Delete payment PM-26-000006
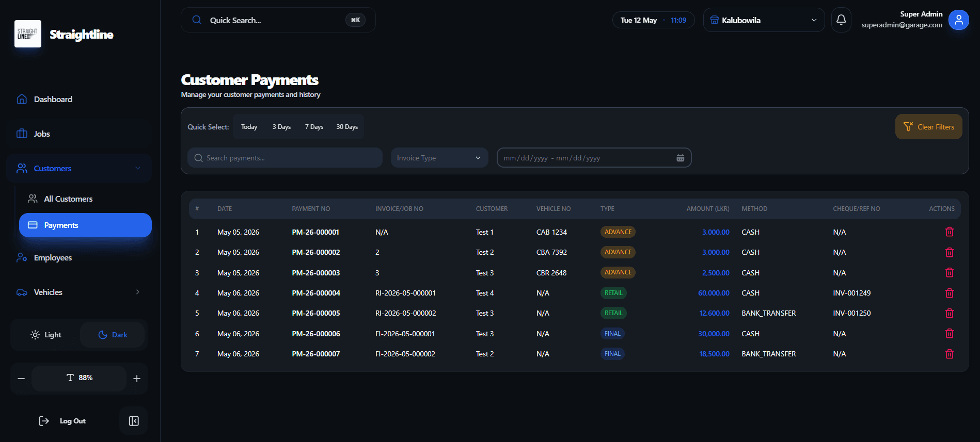The height and width of the screenshot is (442, 980). 949,333
